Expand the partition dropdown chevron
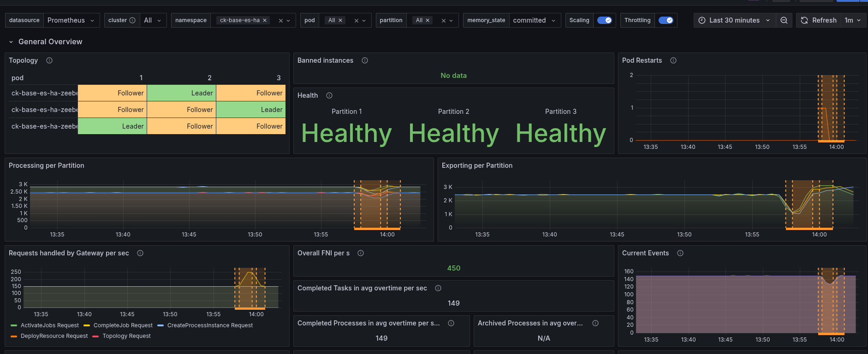 coord(451,20)
